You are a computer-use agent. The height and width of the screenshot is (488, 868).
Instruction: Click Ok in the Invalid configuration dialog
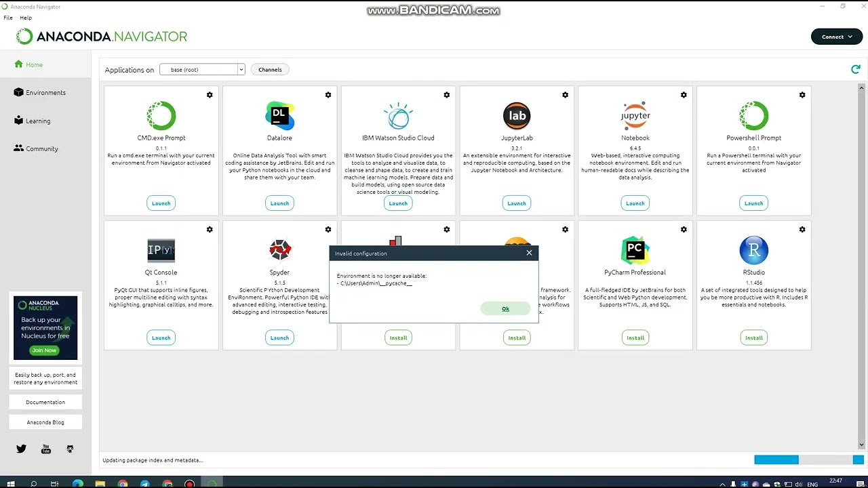tap(505, 308)
